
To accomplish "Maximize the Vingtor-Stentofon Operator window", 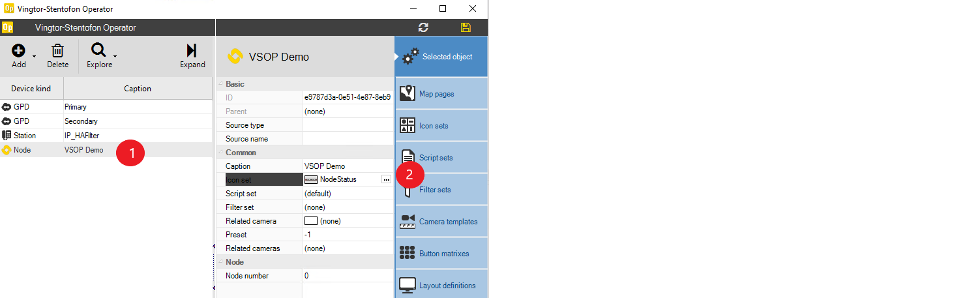I will tap(443, 8).
